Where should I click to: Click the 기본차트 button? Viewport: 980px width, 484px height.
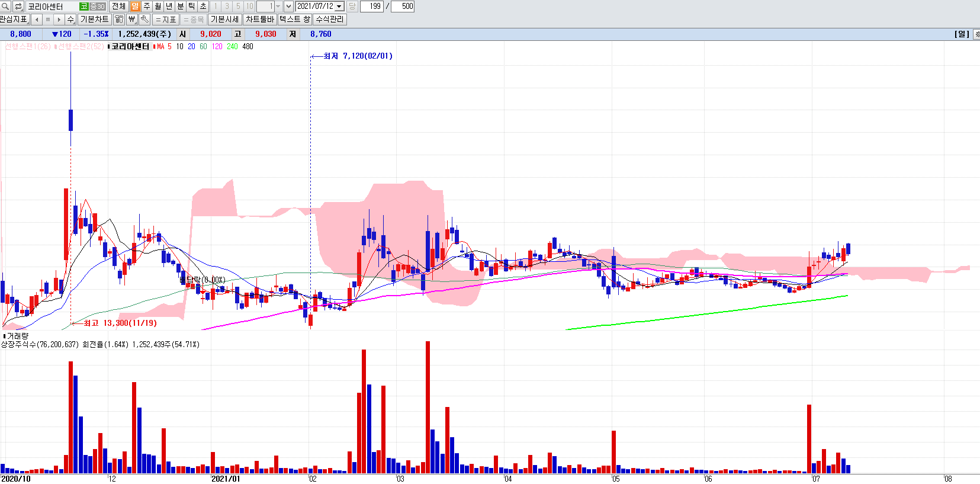(x=94, y=20)
